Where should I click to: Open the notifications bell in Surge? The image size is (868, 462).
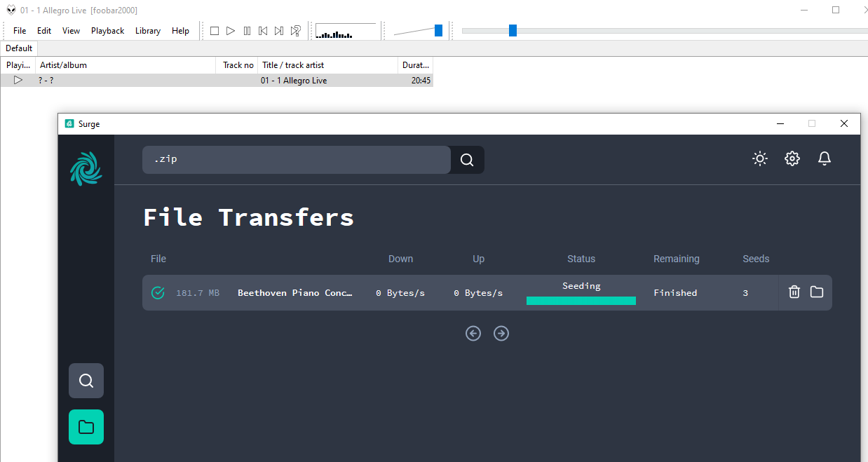825,158
